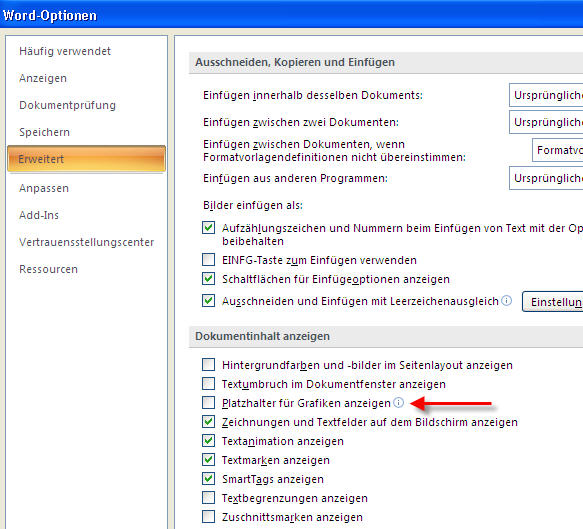Image resolution: width=583 pixels, height=529 pixels.
Task: Open the Einstellungen button for Leerzeichenausgleich
Action: tap(553, 302)
